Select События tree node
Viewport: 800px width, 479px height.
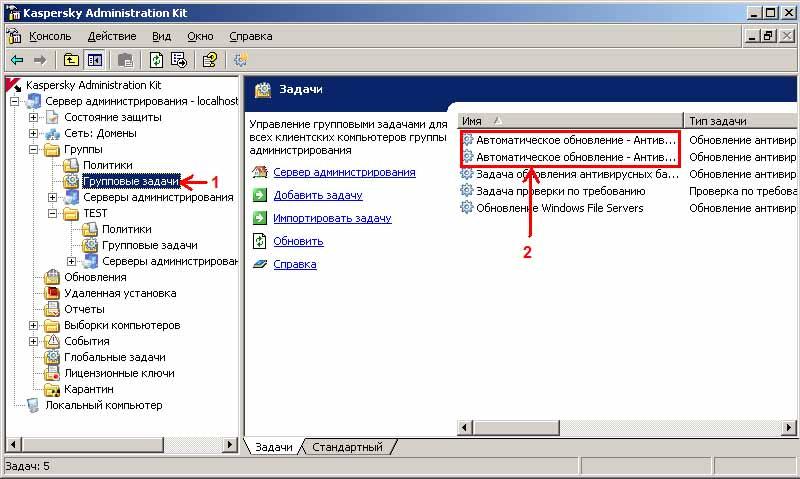point(87,341)
